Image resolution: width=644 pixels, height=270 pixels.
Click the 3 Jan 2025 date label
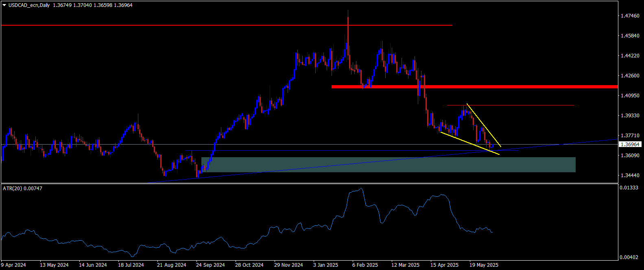pyautogui.click(x=326, y=265)
